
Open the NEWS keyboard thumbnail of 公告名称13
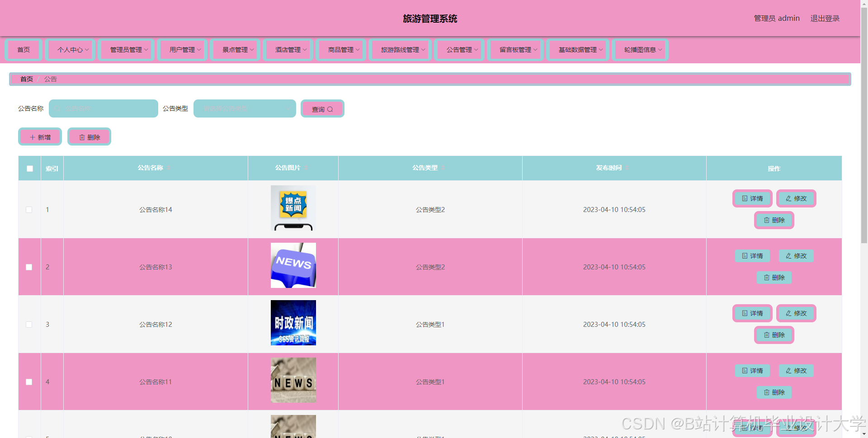click(x=293, y=265)
